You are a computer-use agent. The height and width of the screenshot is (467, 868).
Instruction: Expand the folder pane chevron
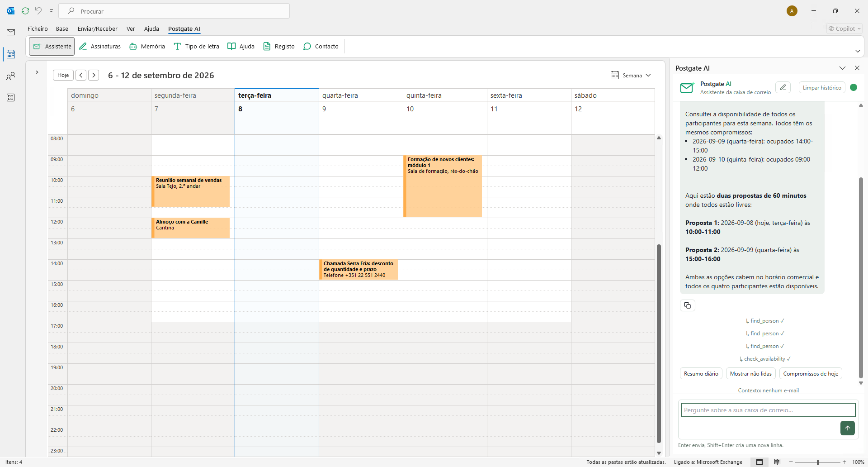coord(37,72)
